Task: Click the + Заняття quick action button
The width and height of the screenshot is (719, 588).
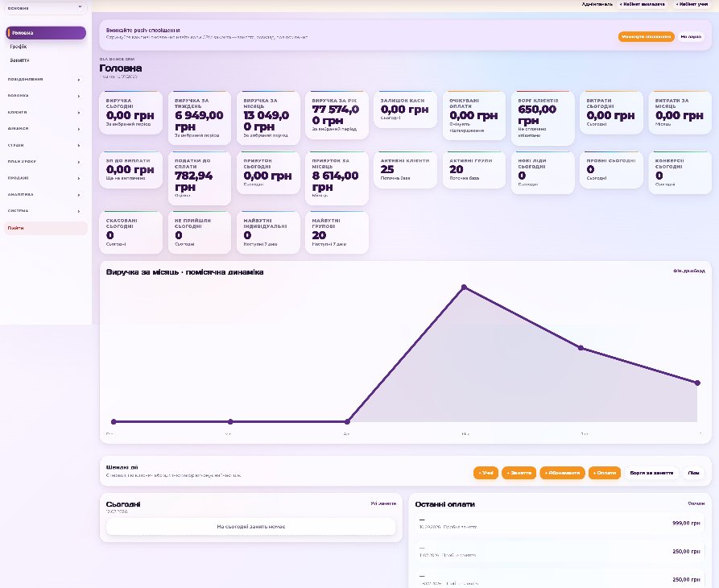Action: point(519,473)
